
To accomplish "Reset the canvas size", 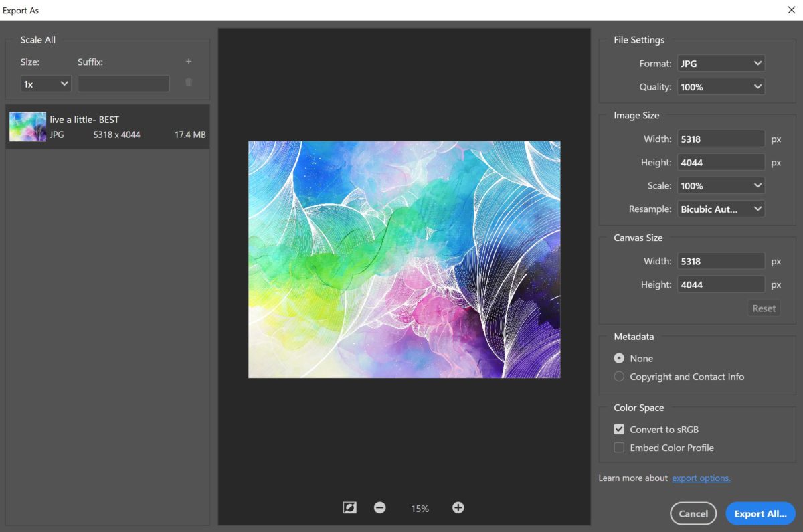I will pos(764,308).
